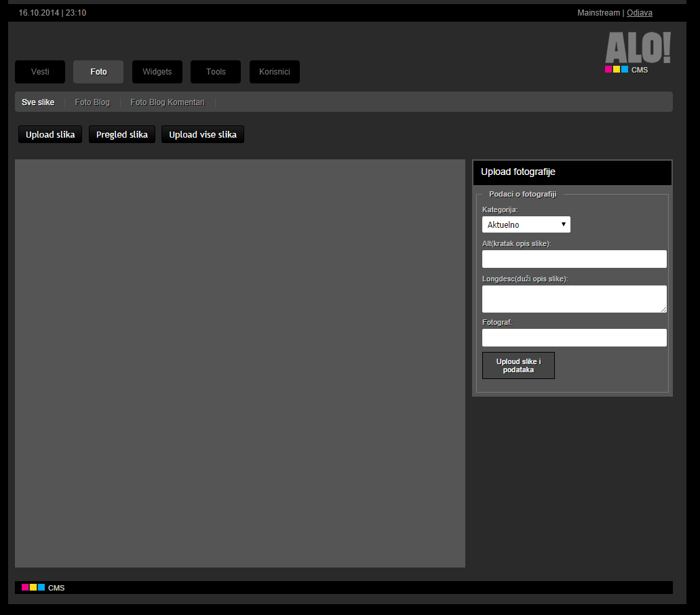Viewport: 700px width, 615px height.
Task: Open the Foto Blog submenu
Action: click(92, 102)
